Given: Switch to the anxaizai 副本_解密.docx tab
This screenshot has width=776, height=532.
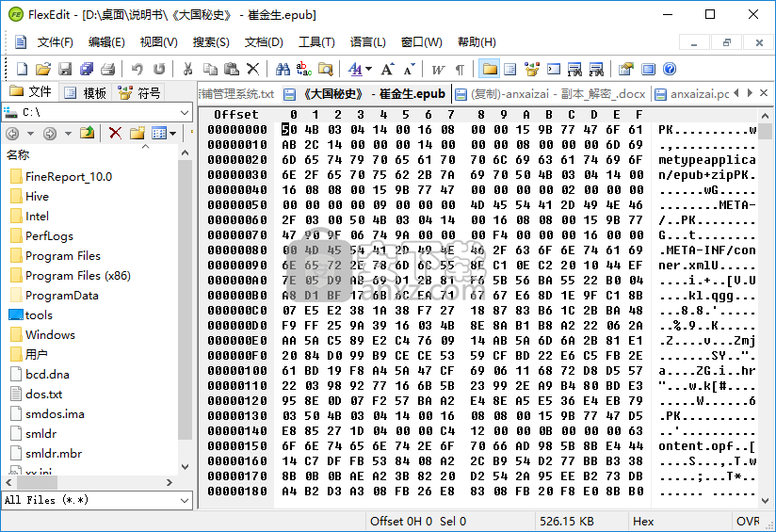Looking at the screenshot, I should 550,93.
